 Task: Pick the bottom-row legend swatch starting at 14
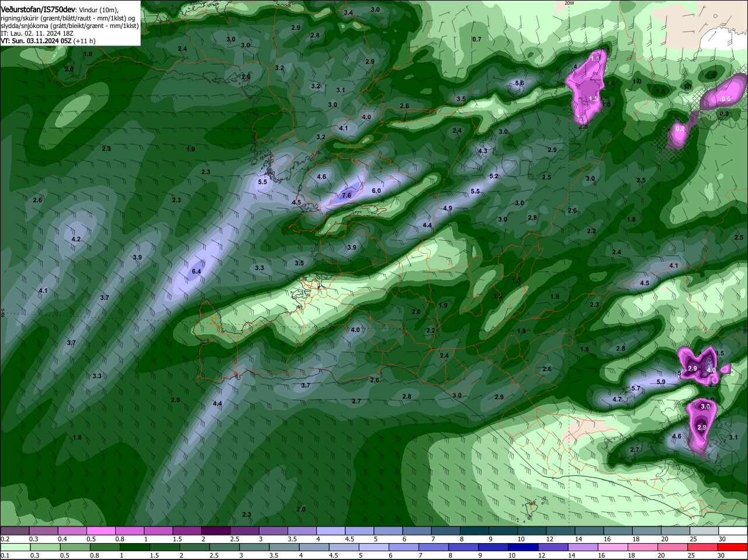pyautogui.click(x=583, y=547)
